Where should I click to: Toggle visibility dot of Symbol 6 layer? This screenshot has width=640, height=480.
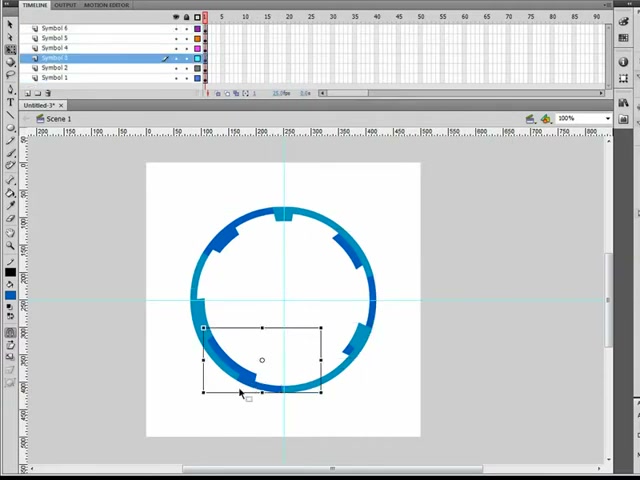[x=176, y=29]
